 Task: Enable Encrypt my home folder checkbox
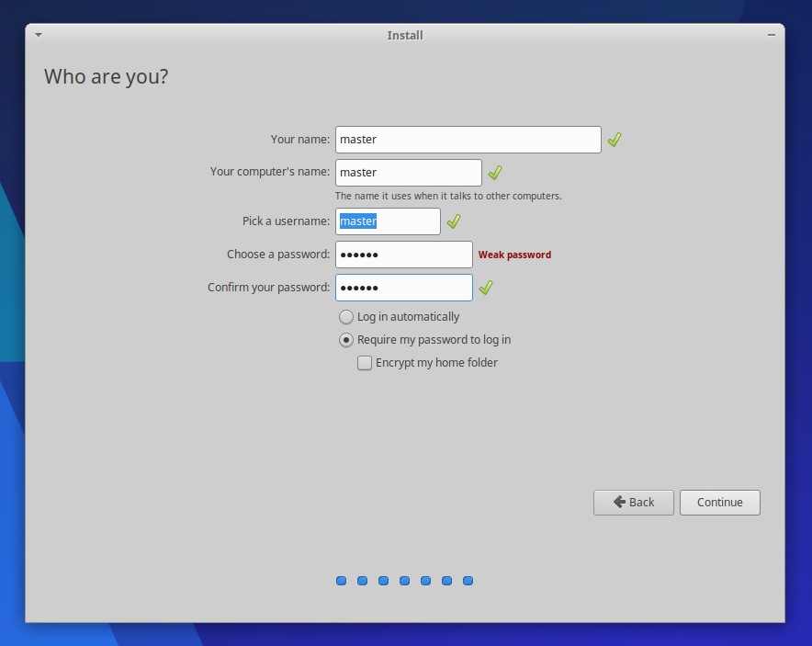(x=365, y=363)
